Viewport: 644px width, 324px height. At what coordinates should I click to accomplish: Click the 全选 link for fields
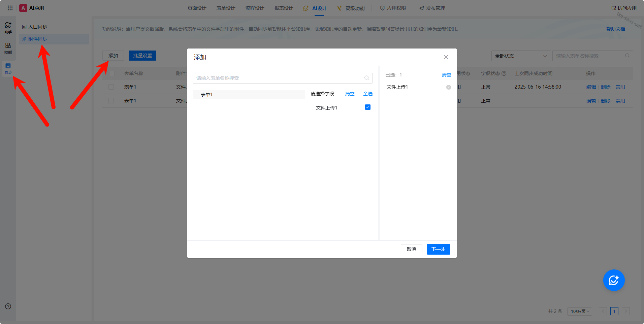(x=367, y=94)
